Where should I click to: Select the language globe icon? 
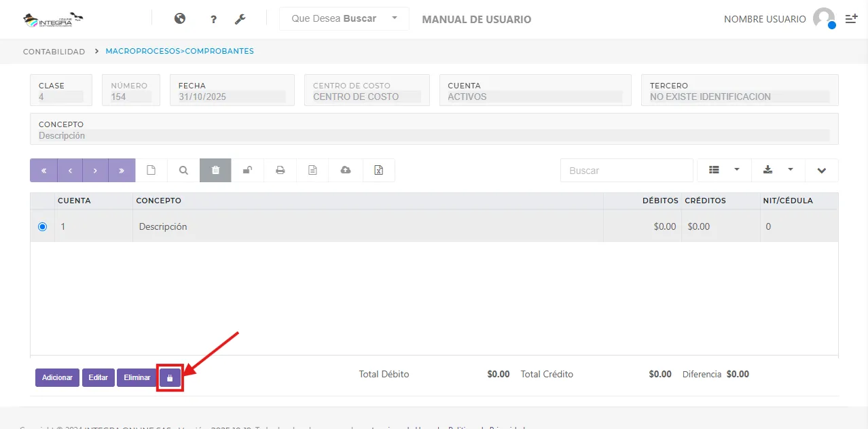179,18
